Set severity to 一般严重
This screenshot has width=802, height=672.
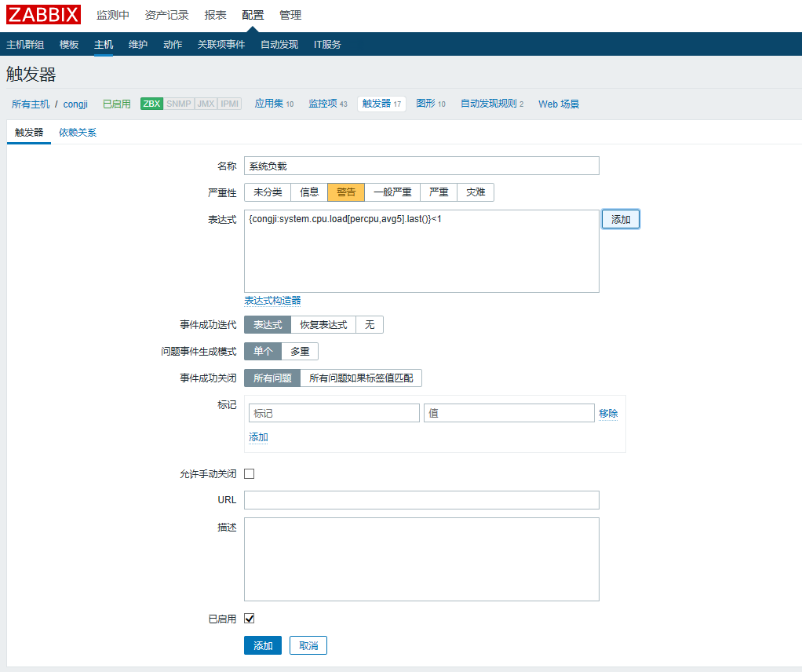(392, 192)
